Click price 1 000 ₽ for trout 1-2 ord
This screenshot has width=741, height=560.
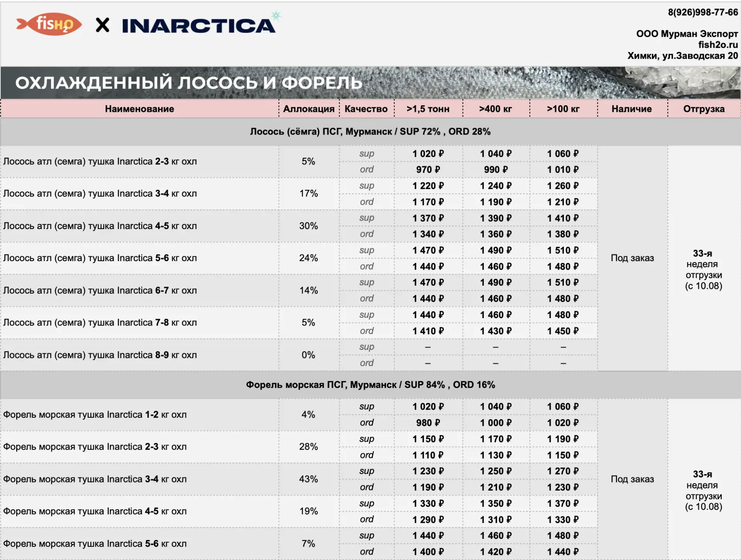496,423
